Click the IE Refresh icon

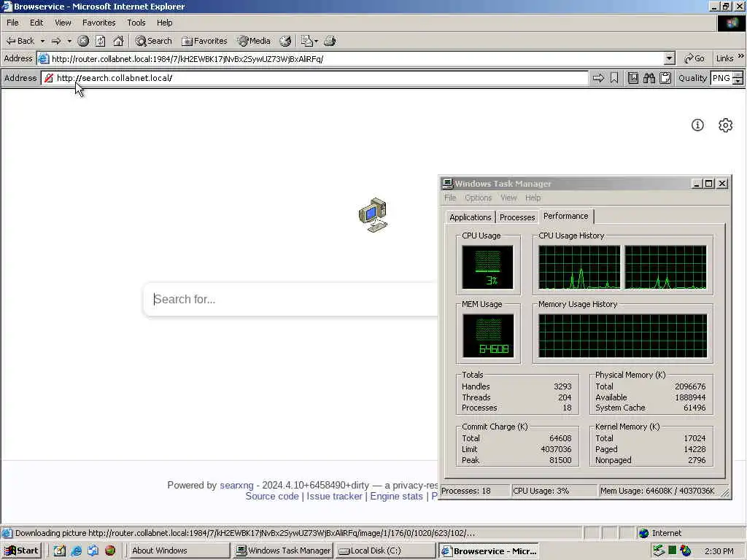[100, 41]
